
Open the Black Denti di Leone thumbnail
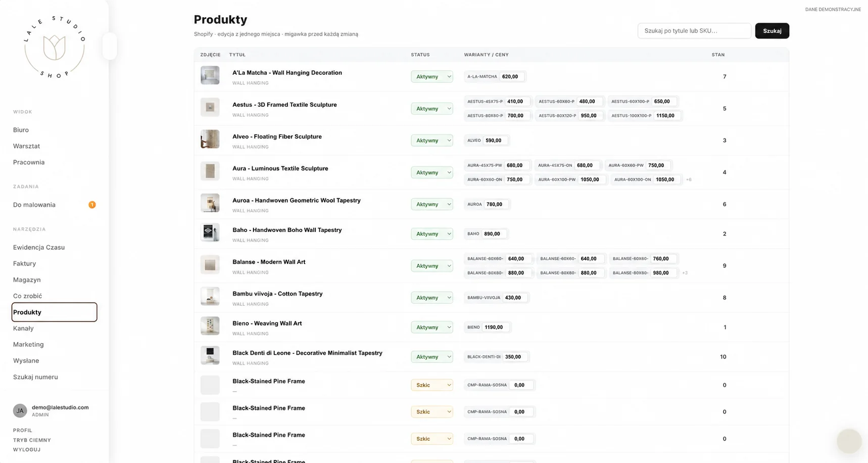[x=210, y=355]
